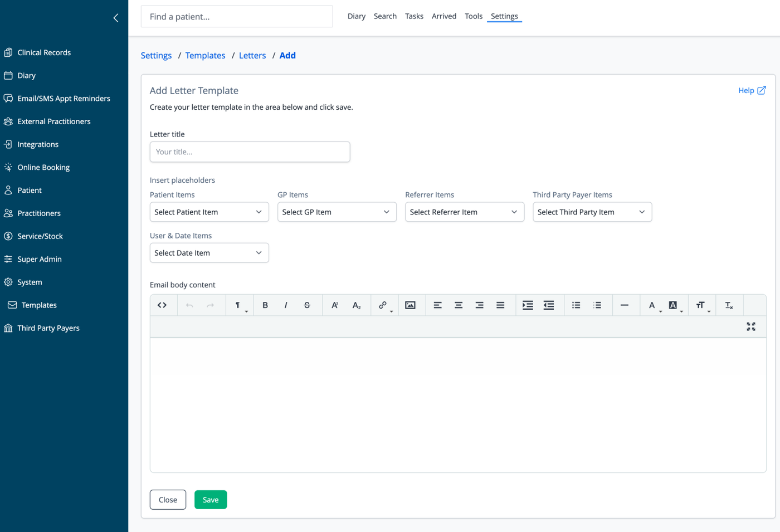Open the Select Patient Item dropdown
Image resolution: width=780 pixels, height=532 pixels.
point(209,212)
